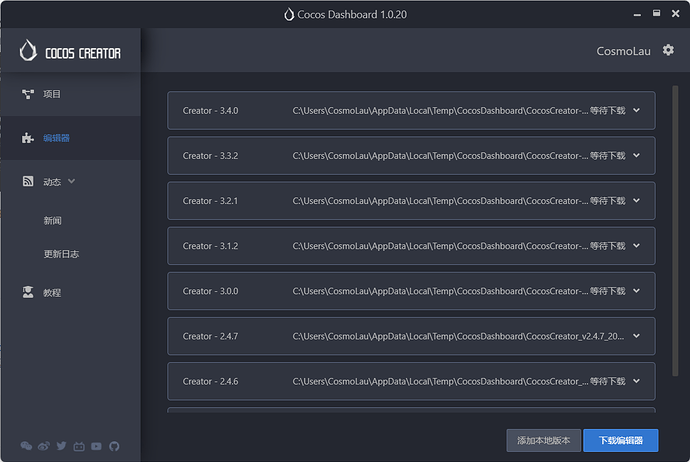Select the 编辑器 editor tab

pos(70,138)
